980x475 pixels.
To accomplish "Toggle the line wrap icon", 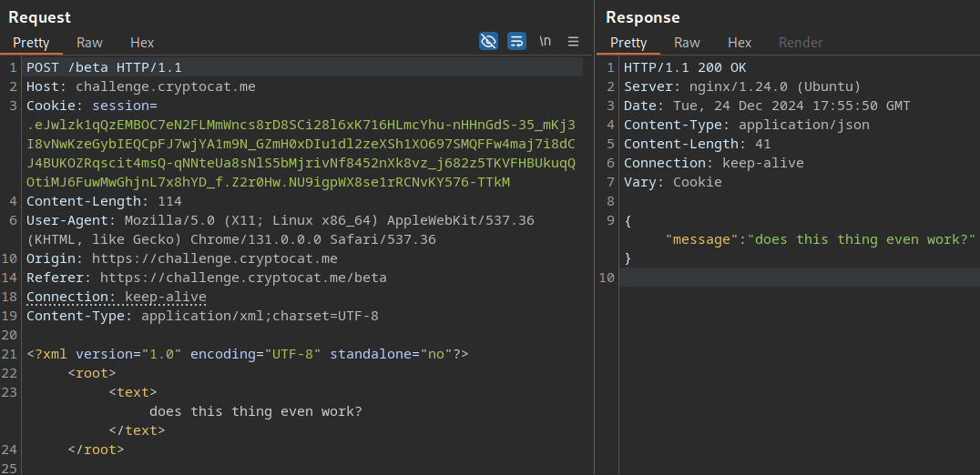I will 516,42.
